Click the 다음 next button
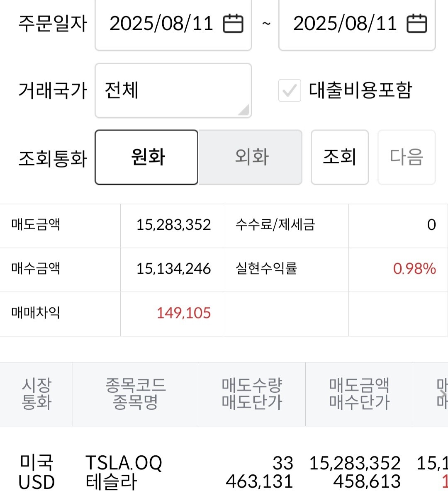 (x=407, y=157)
